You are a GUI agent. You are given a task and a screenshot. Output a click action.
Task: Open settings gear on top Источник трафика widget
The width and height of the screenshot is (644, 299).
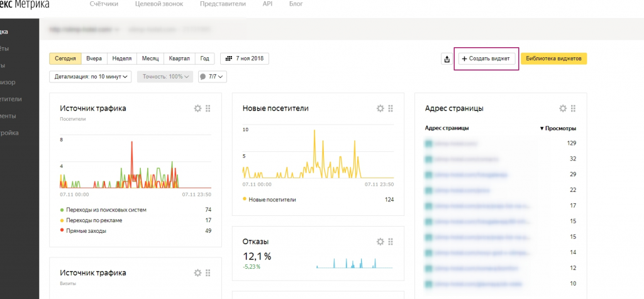[x=197, y=108]
